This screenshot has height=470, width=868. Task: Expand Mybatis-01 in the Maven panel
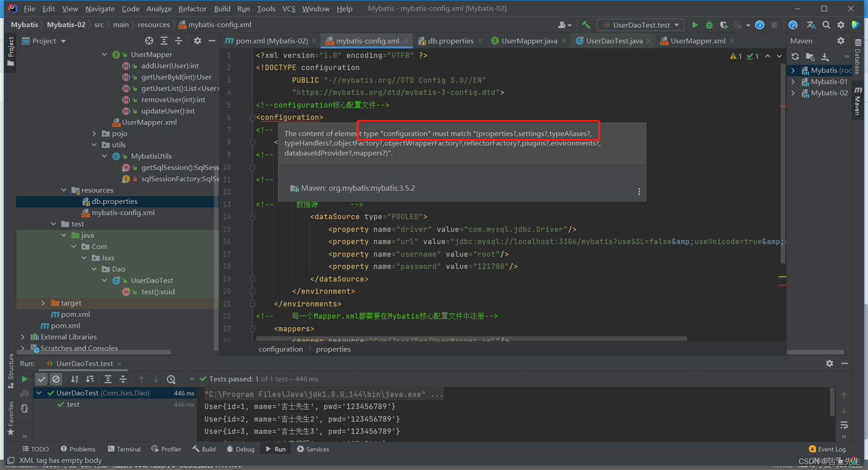tap(793, 81)
